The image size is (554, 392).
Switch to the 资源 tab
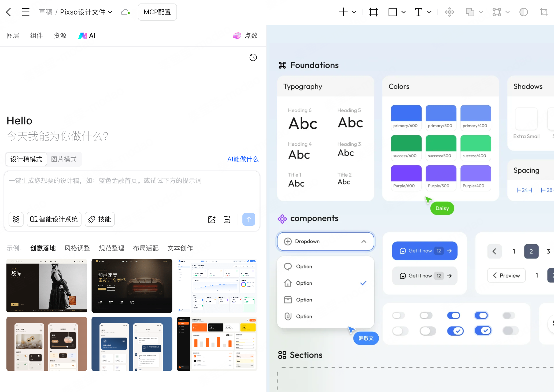coord(60,36)
